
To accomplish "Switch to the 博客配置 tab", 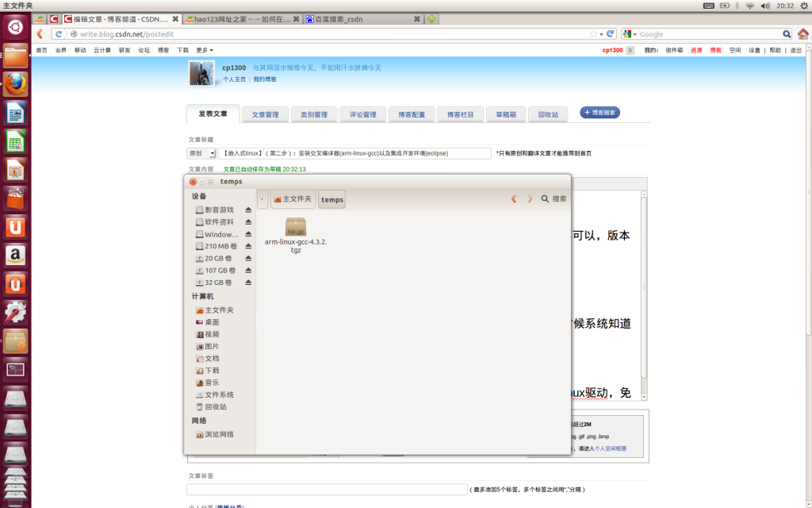I will 412,114.
